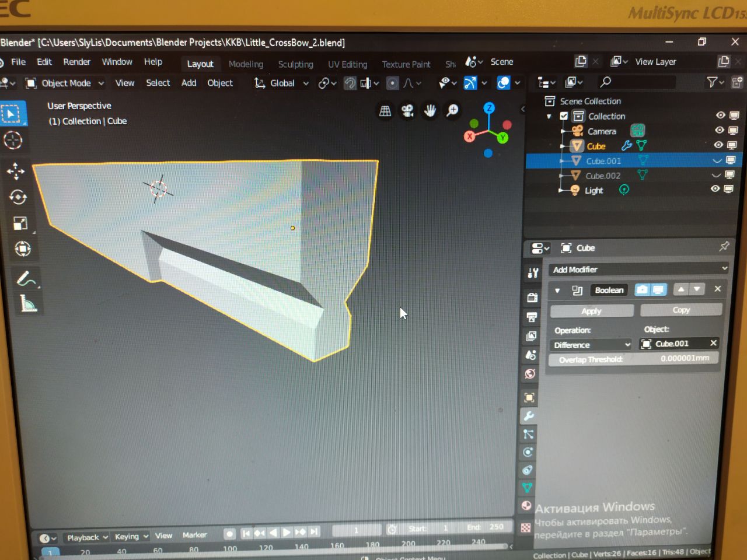Viewport: 747px width, 560px height.
Task: Remove the Boolean modifier with X
Action: [x=718, y=289]
